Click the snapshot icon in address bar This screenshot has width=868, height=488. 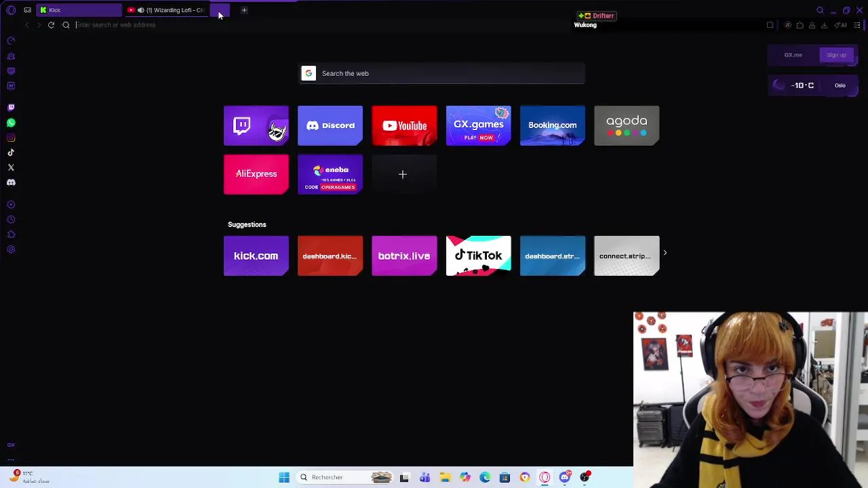point(770,25)
